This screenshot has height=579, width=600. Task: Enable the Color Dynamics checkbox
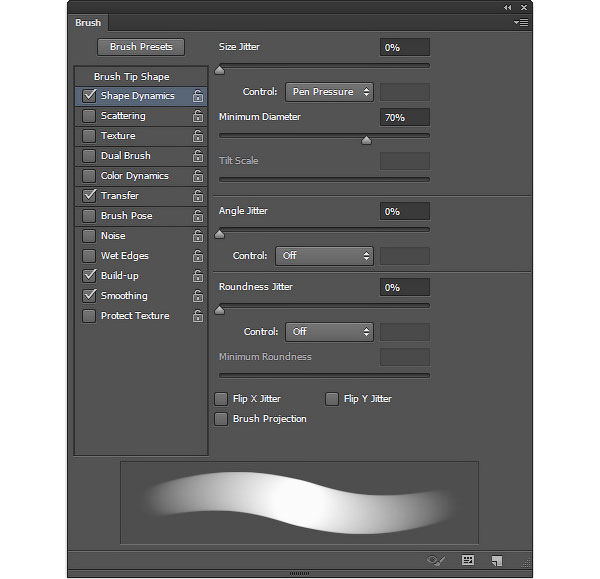(x=89, y=176)
